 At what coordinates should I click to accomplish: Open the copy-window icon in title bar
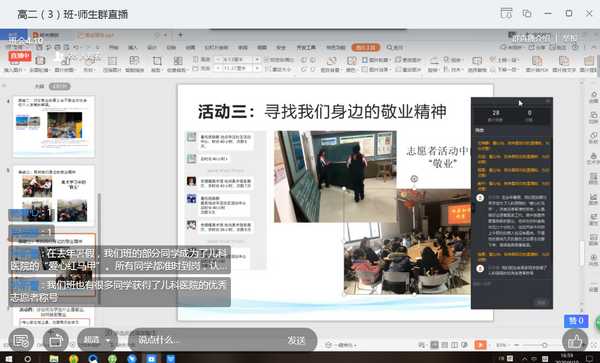click(527, 13)
